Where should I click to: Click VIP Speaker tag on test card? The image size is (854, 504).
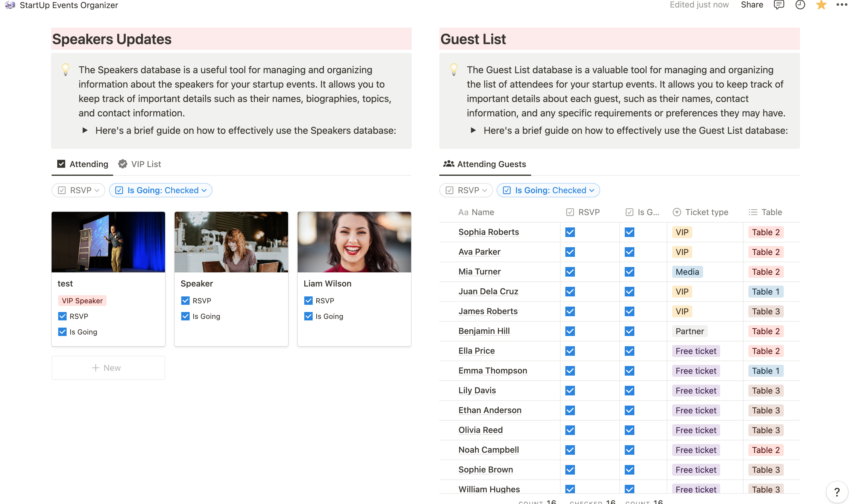82,301
